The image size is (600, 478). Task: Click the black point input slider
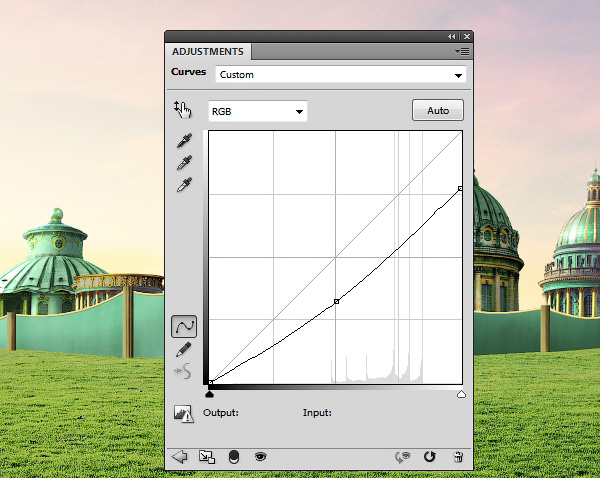(x=209, y=394)
